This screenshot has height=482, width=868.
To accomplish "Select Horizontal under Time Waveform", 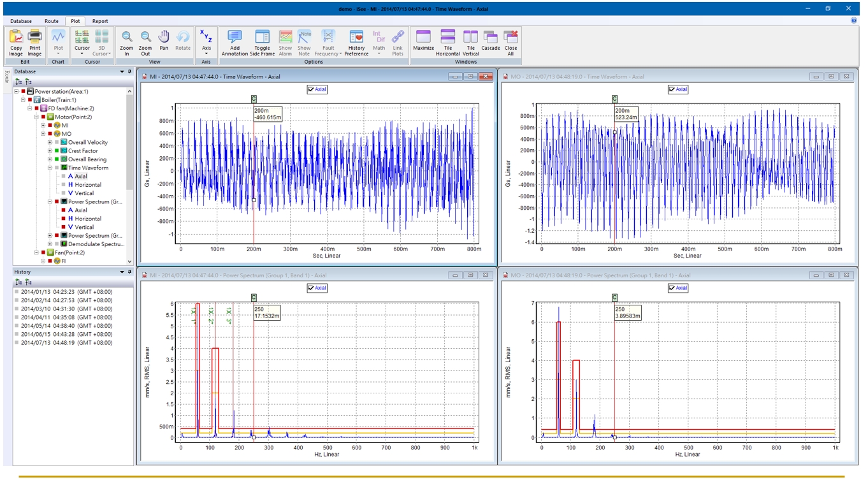I will tap(88, 185).
